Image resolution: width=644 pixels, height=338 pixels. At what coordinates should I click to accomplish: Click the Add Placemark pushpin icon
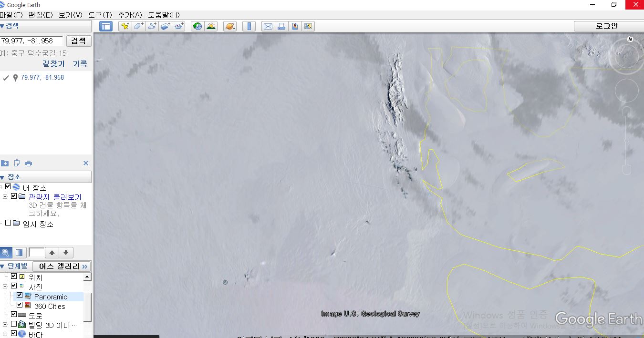125,26
